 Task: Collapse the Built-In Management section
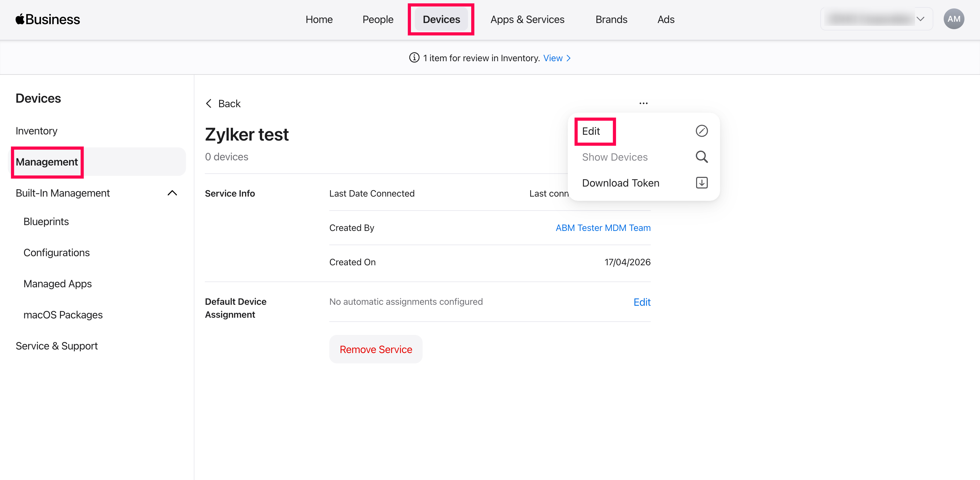172,193
